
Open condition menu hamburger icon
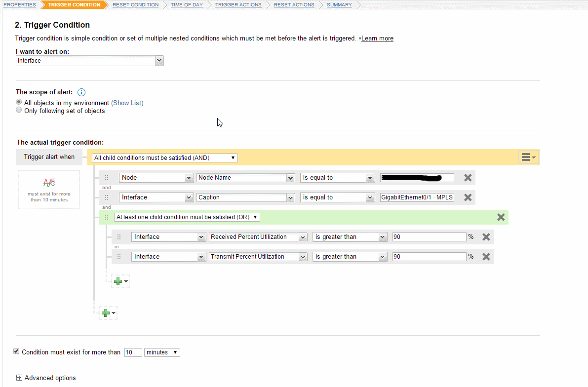coord(528,157)
